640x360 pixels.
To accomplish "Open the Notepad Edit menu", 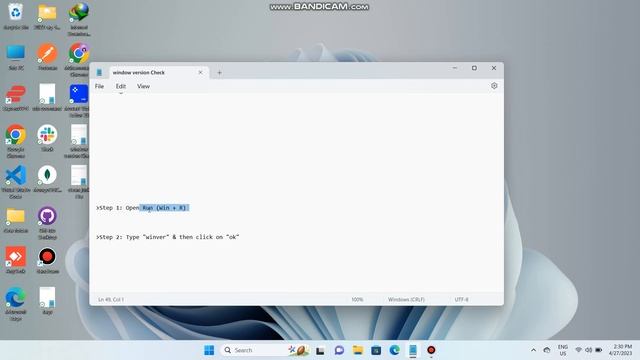I will (x=121, y=86).
